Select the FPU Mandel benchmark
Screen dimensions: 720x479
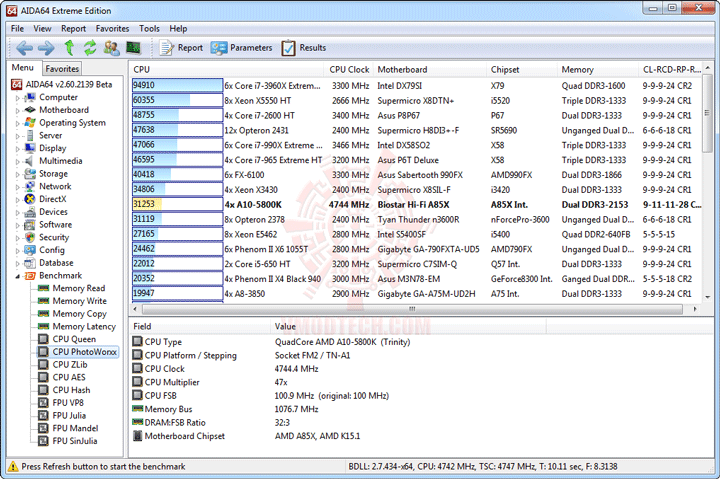75,428
